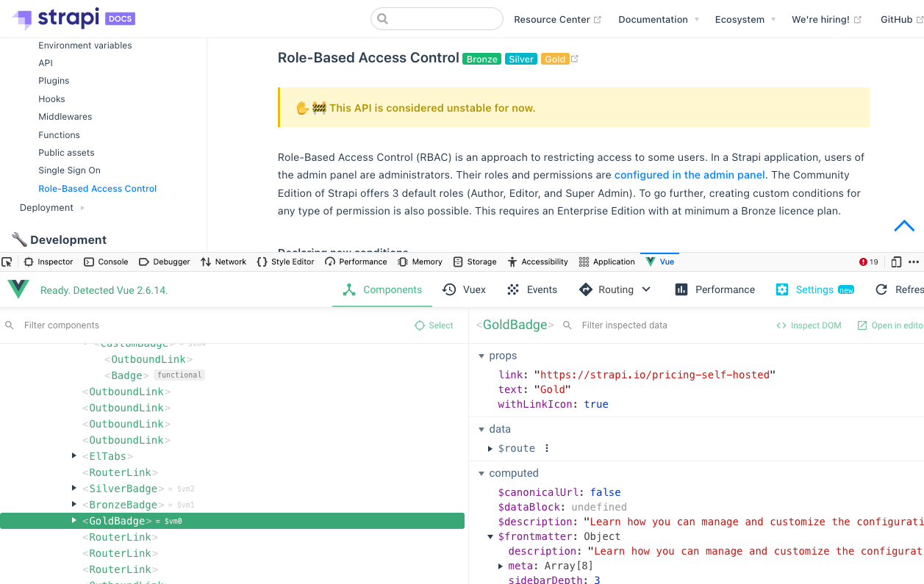Screen dimensions: 924x584
Task: Select OutboundLink under CustomBadge
Action: (x=148, y=359)
